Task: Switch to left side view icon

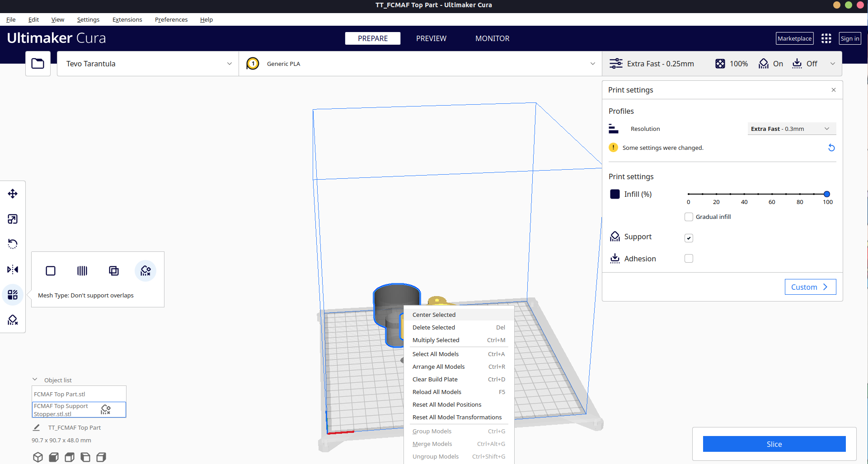Action: [85, 457]
